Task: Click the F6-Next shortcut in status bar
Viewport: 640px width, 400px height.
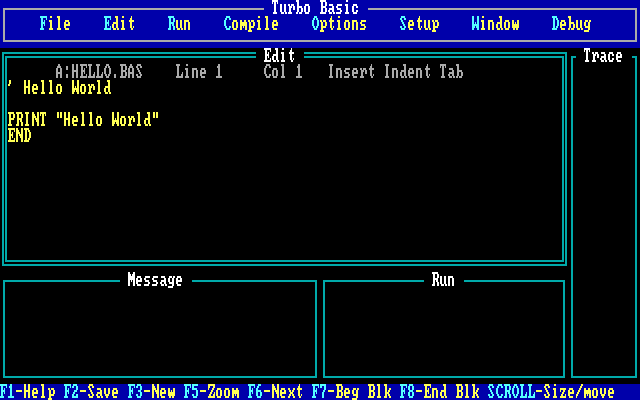Action: pyautogui.click(x=276, y=392)
